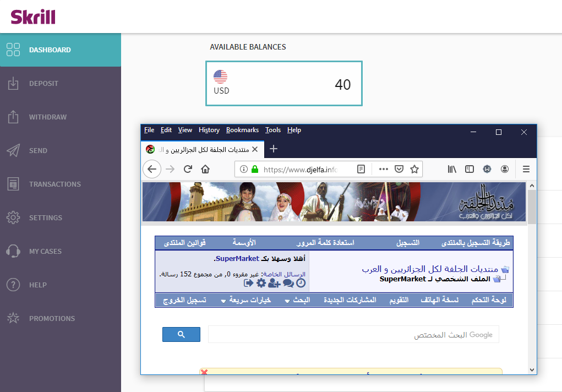Open الأوسمة medals link
Image resolution: width=562 pixels, height=392 pixels.
(244, 243)
